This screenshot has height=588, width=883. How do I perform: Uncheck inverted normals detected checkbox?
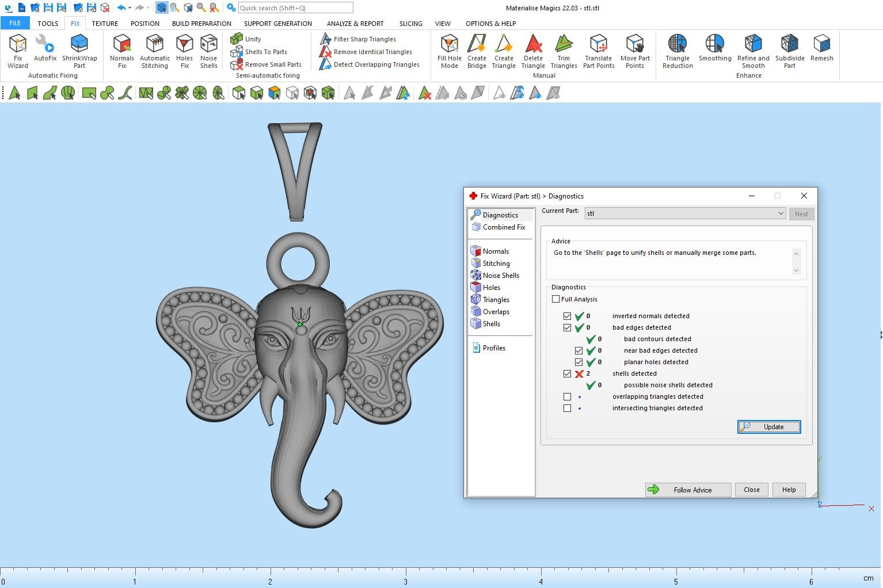pos(568,316)
